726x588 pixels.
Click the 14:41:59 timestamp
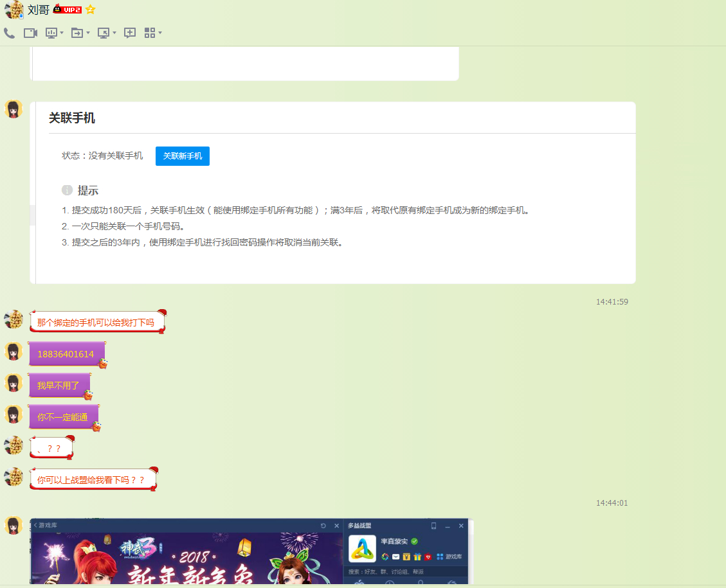click(612, 301)
